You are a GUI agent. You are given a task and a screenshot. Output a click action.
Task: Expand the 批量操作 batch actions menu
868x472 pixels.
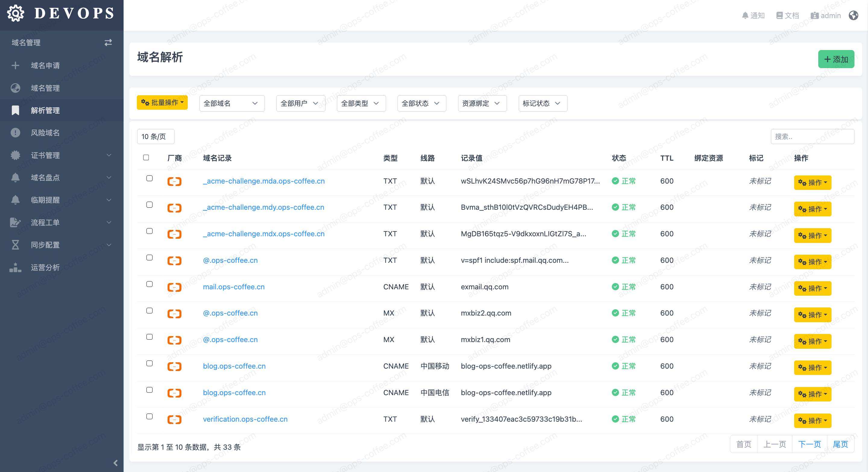pos(162,102)
